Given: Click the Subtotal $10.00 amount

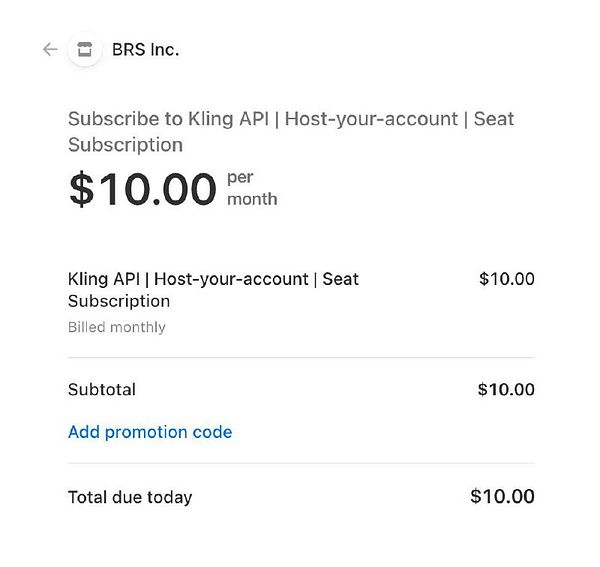Looking at the screenshot, I should (x=506, y=389).
